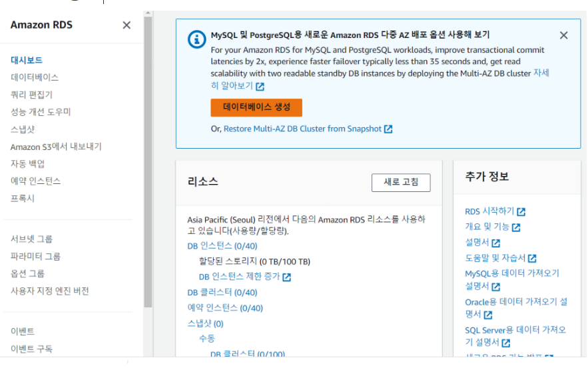Open 이벤트 in the sidebar
The image size is (588, 368).
pyautogui.click(x=23, y=331)
